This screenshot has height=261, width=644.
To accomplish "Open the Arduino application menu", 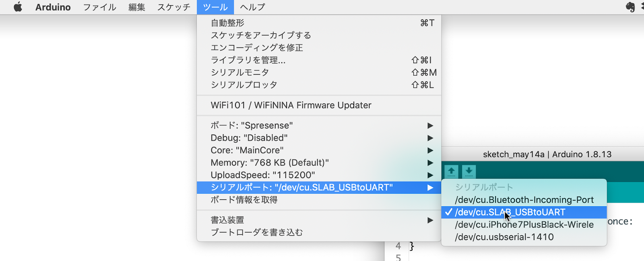I will click(x=53, y=7).
